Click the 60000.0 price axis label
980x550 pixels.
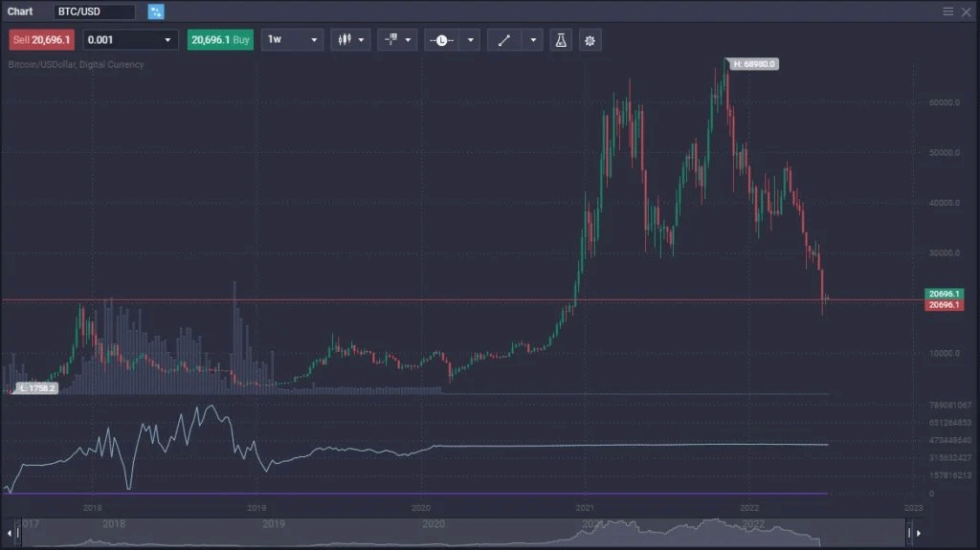[944, 102]
